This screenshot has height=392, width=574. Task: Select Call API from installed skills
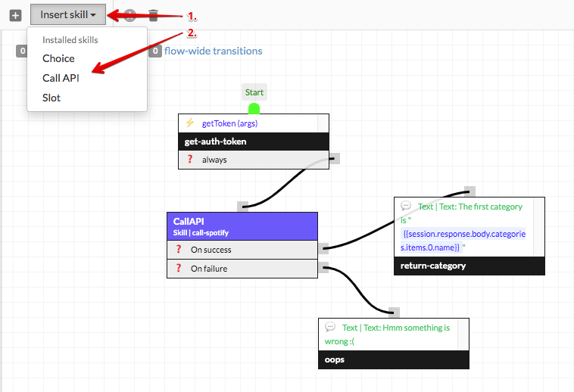(x=61, y=78)
